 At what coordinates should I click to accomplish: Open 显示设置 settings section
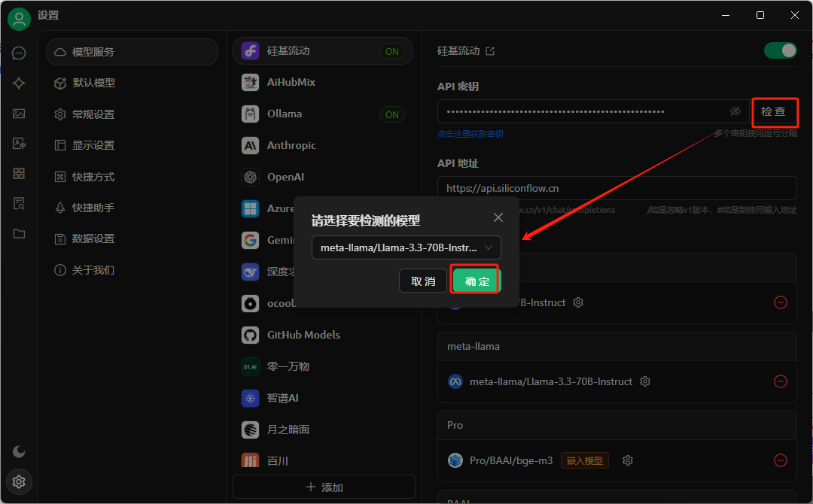(x=93, y=146)
